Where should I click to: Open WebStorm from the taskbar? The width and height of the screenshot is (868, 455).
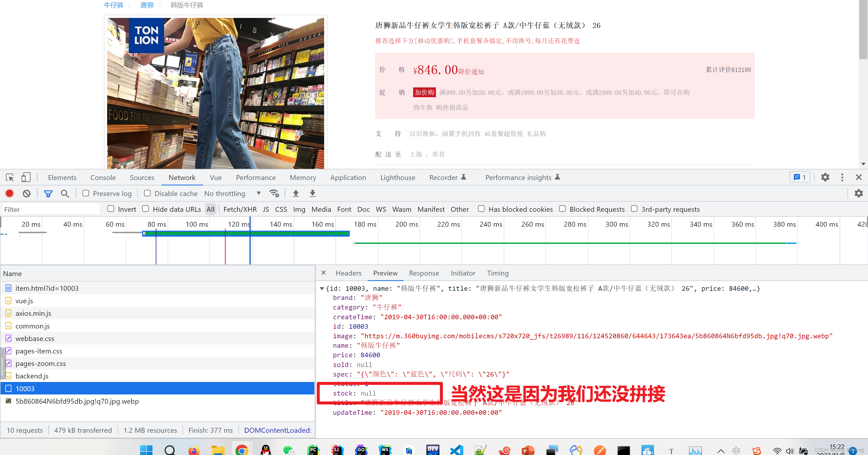385,450
